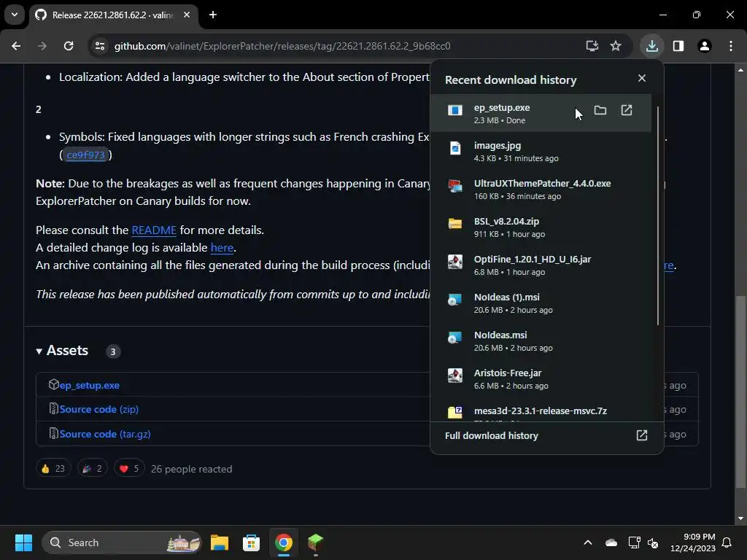
Task: Open File Explorer from the taskbar
Action: [x=220, y=542]
